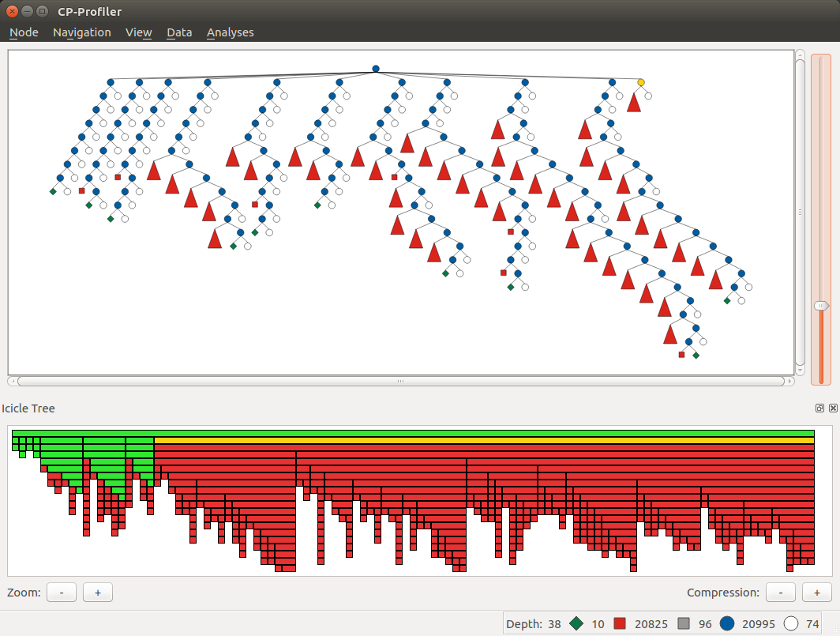Click the 'Compression:' label
The image size is (840, 636).
coord(723,593)
